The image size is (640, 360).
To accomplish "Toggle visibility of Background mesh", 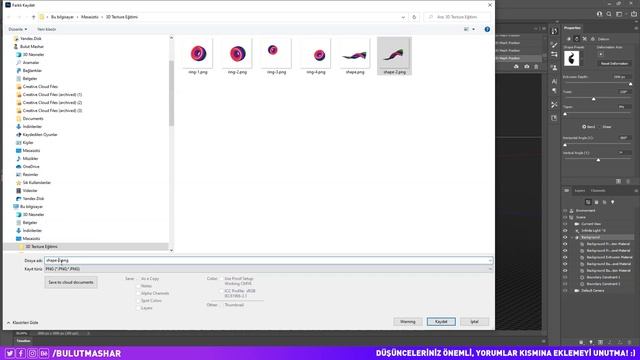I will pyautogui.click(x=565, y=237).
